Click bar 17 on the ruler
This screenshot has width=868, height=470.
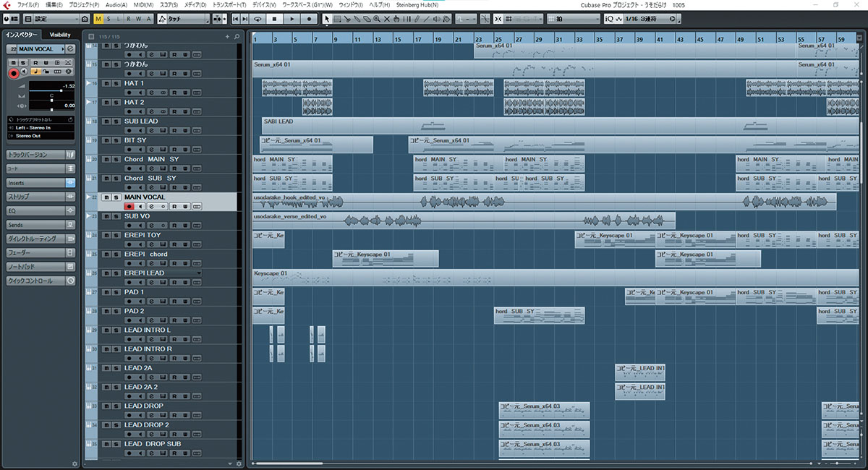coord(418,38)
